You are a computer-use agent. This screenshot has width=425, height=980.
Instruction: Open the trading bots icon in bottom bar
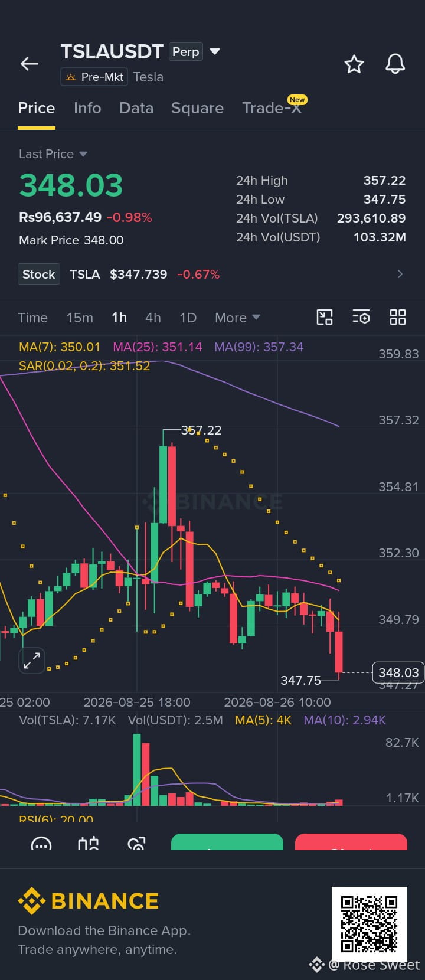pos(89,844)
